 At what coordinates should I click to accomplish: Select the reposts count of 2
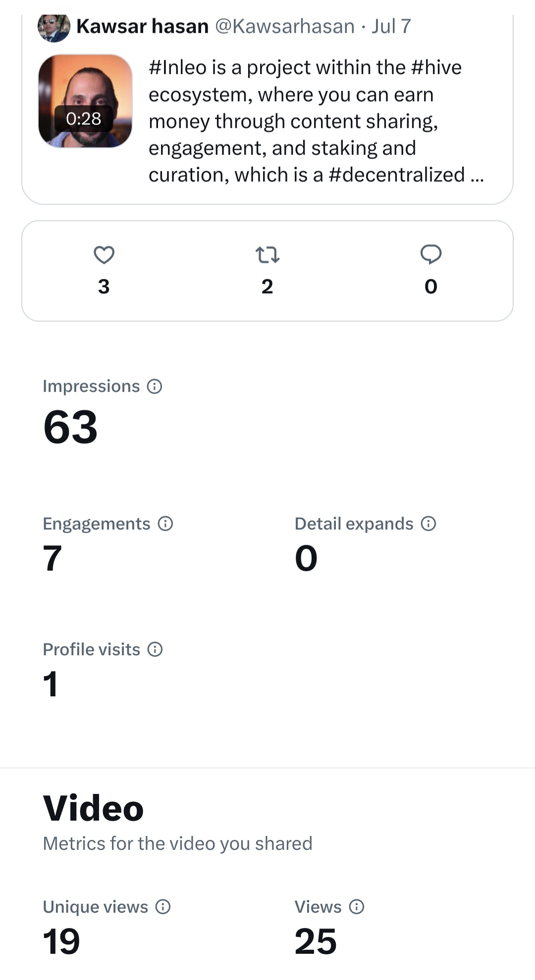267,287
